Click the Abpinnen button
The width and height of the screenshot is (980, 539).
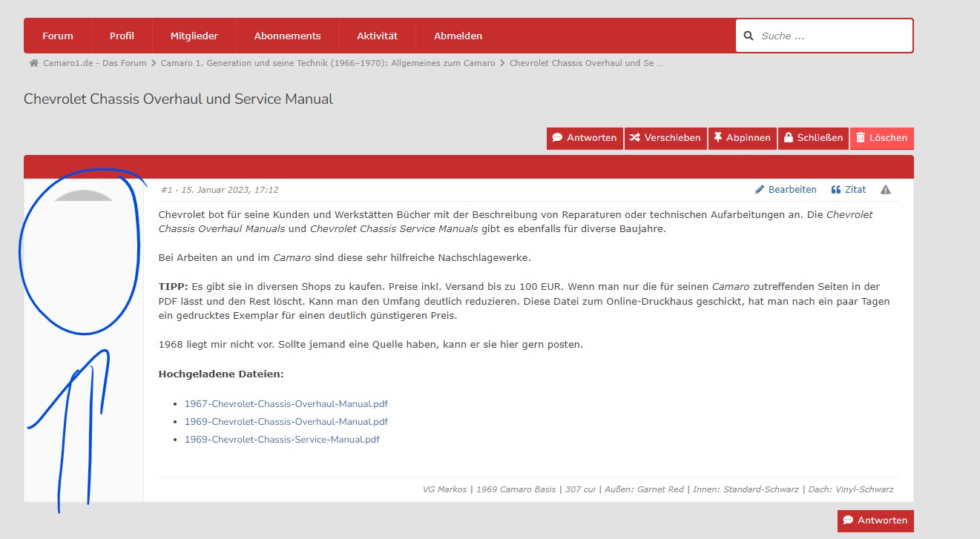click(x=742, y=138)
